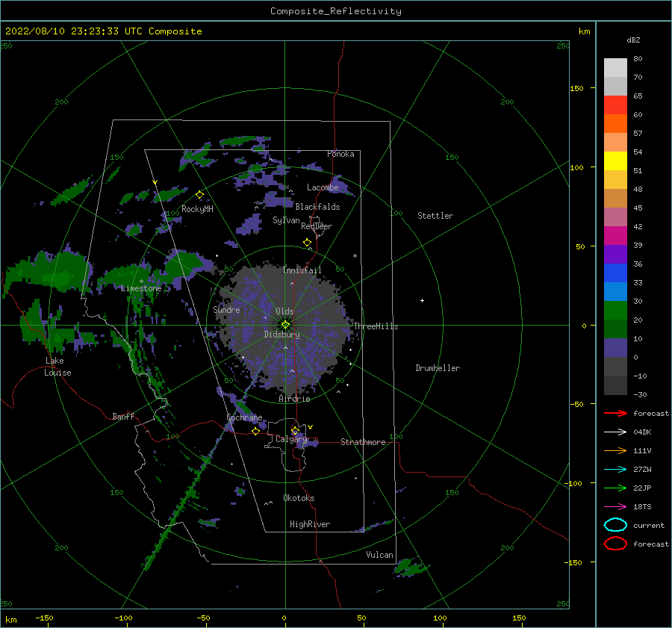Click the white plus marker east of ThreeHills
The height and width of the screenshot is (628, 672).
(x=422, y=300)
